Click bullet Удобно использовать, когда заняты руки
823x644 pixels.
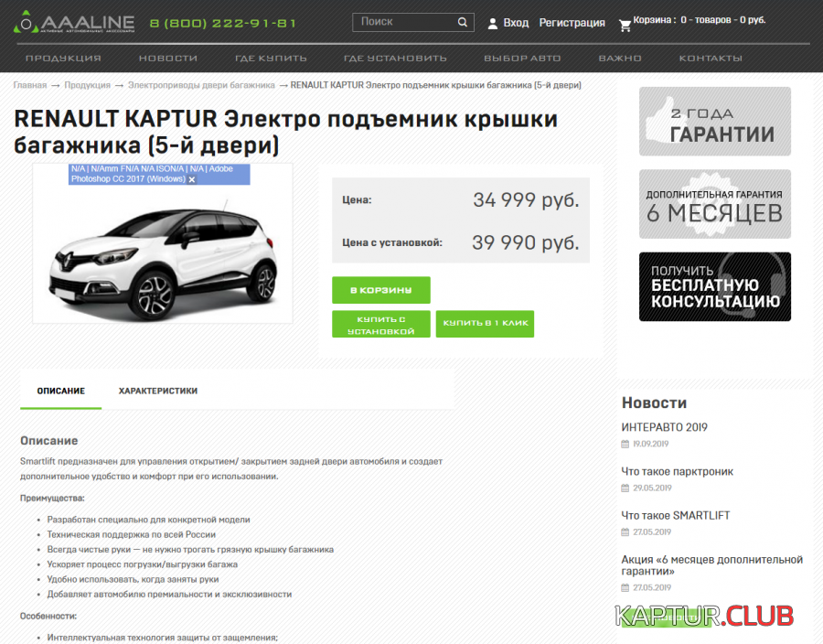click(x=133, y=579)
